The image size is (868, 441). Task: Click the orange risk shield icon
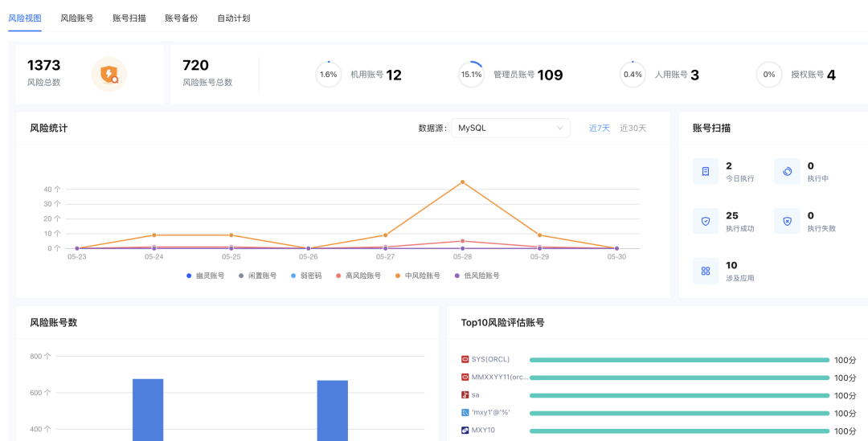[x=109, y=74]
